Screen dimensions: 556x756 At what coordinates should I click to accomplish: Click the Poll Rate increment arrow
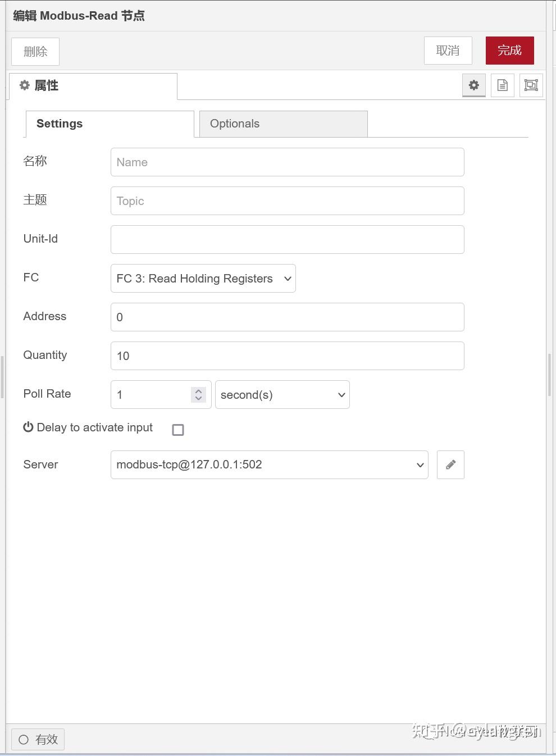(x=198, y=390)
